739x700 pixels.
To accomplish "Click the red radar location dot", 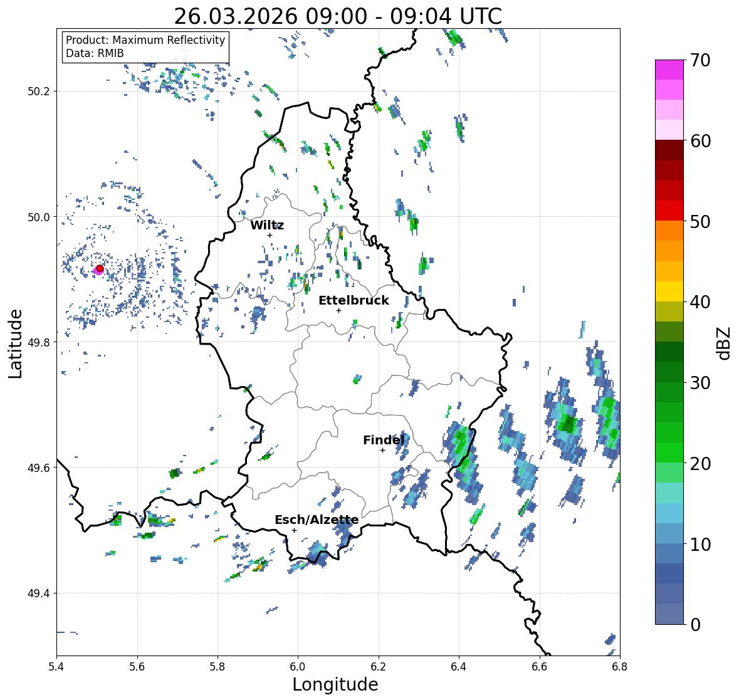I will (100, 268).
